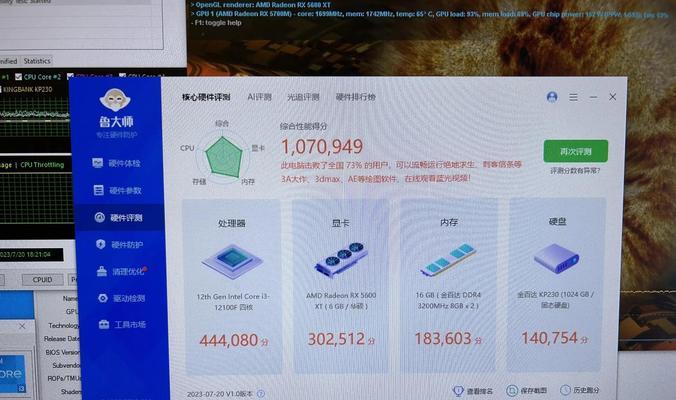Screen dimensions: 676x400
Task: Click the 内存 card title
Action: (x=449, y=222)
